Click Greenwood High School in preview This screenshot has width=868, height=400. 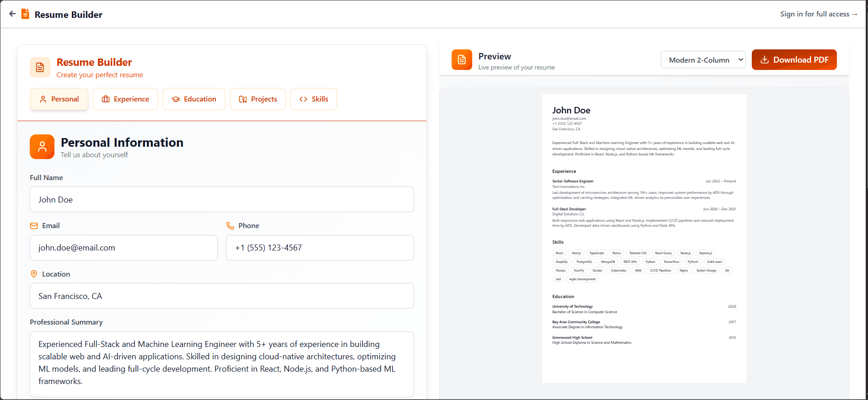572,337
